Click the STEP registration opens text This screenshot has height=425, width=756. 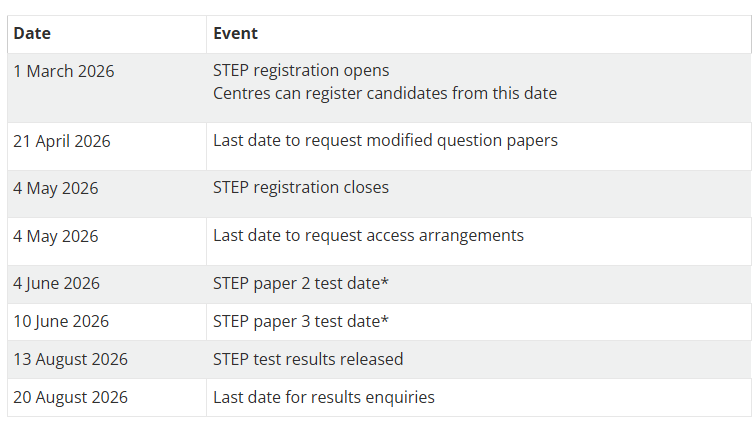coord(301,71)
